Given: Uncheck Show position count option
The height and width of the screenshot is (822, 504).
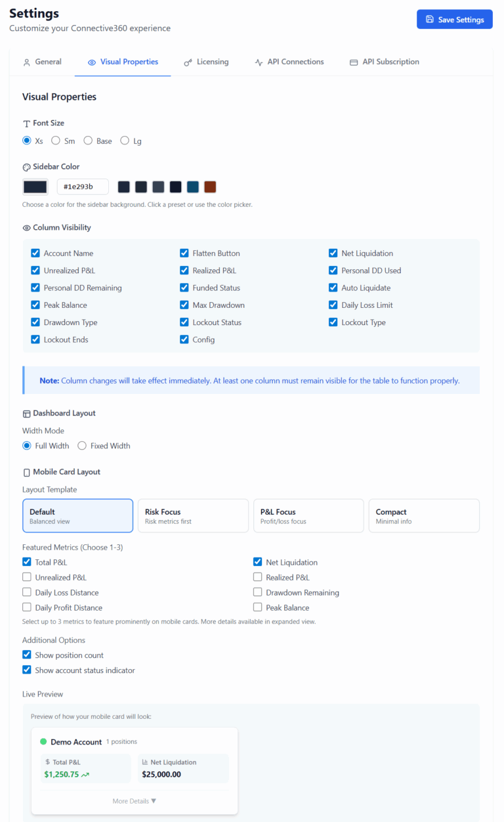Looking at the screenshot, I should (x=27, y=655).
